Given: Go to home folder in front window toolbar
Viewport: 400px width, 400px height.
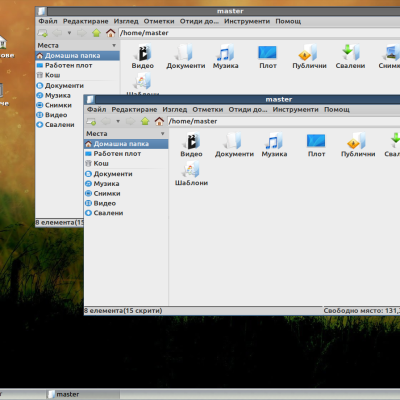Looking at the screenshot, I should (x=159, y=121).
